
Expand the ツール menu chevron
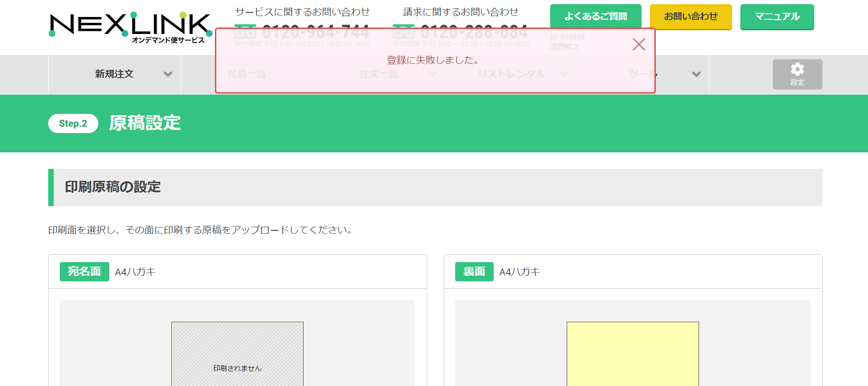click(696, 74)
